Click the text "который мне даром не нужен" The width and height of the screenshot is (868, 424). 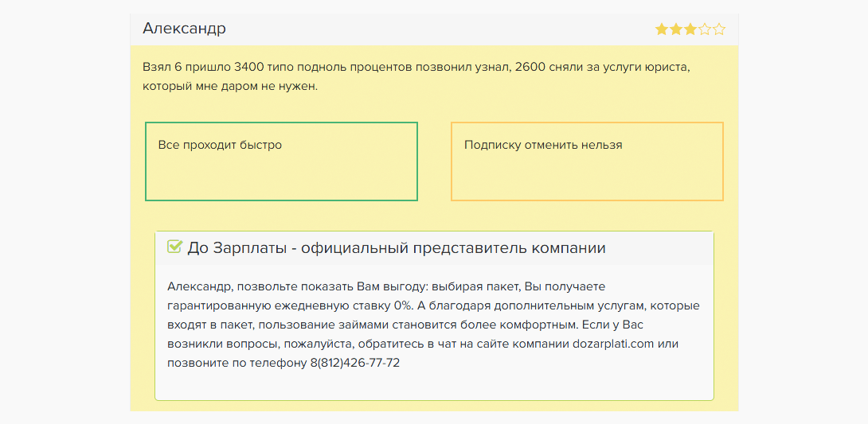pos(230,88)
